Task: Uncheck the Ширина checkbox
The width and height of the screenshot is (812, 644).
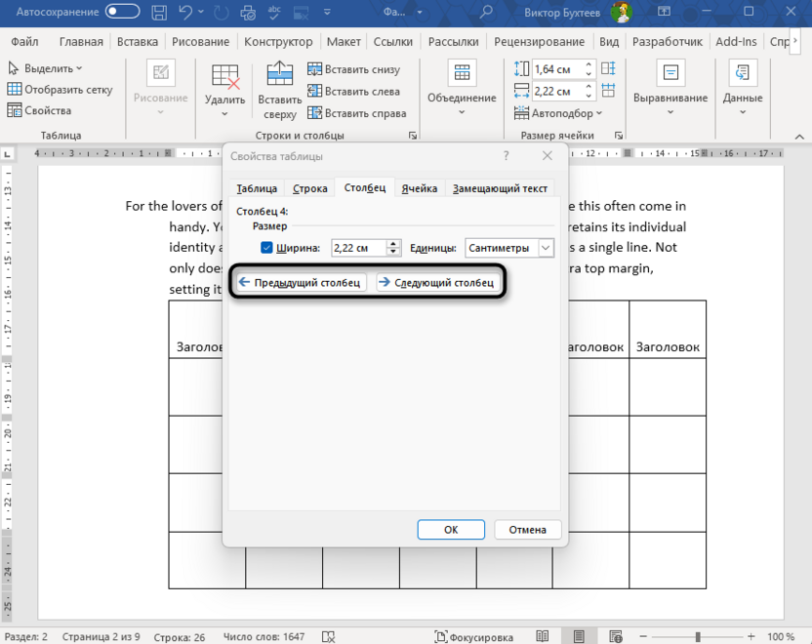Action: coord(266,248)
